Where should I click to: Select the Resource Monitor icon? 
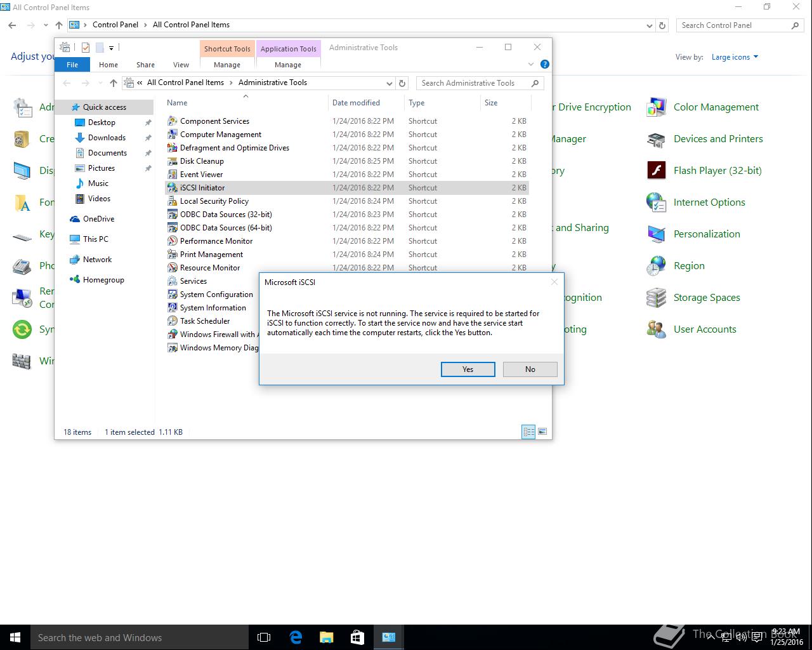(172, 267)
